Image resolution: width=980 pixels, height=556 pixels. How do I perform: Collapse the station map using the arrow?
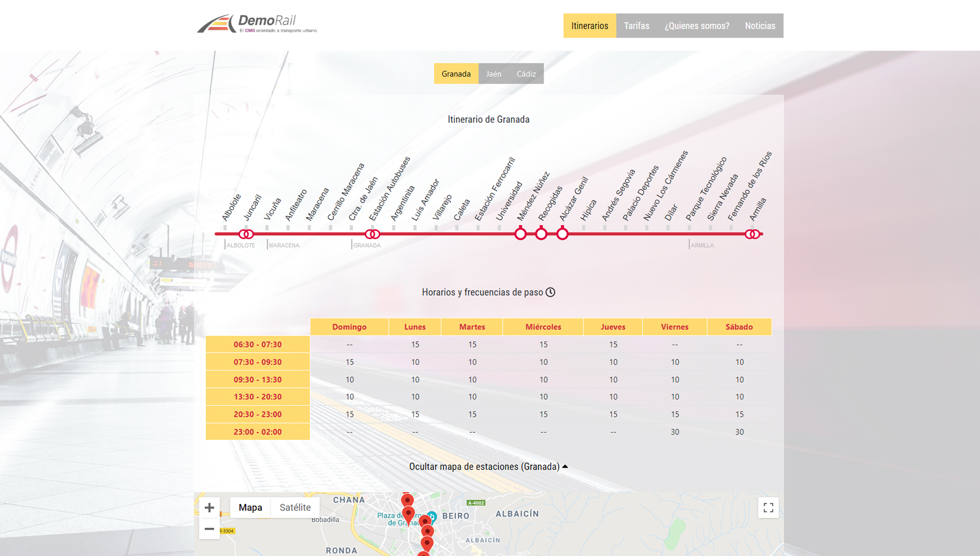[x=566, y=466]
